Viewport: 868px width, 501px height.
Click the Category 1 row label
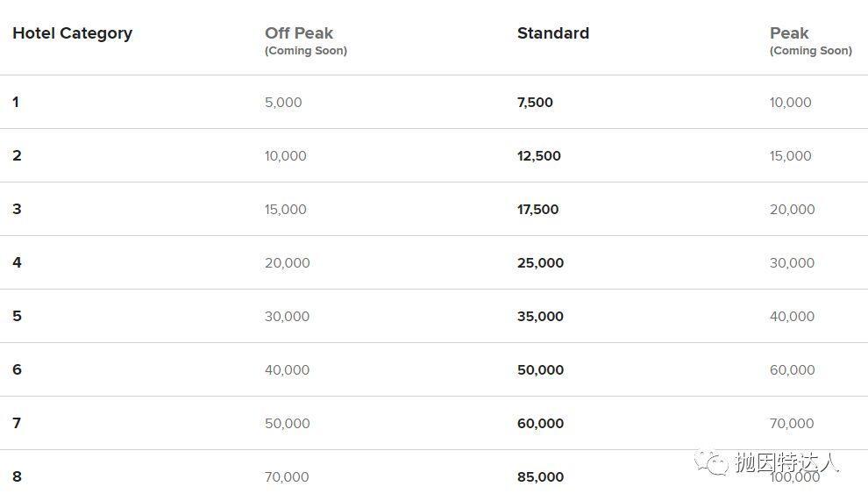tap(16, 102)
